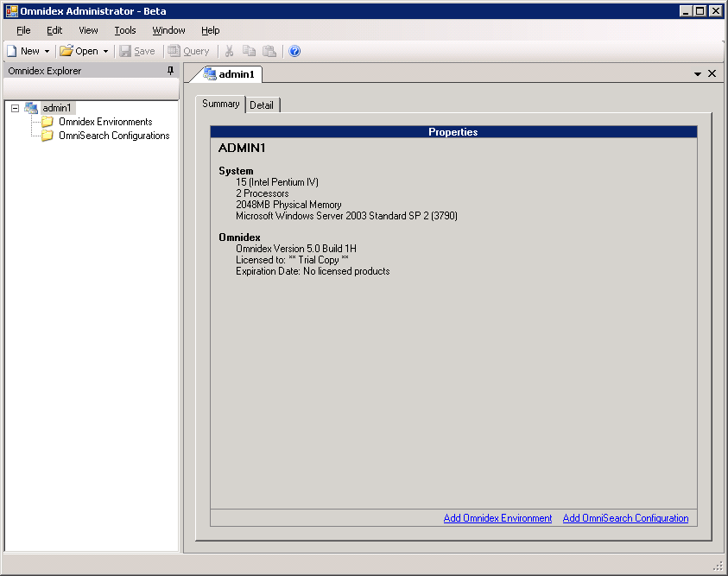
Task: Close the admin1 document tab
Action: pos(712,73)
